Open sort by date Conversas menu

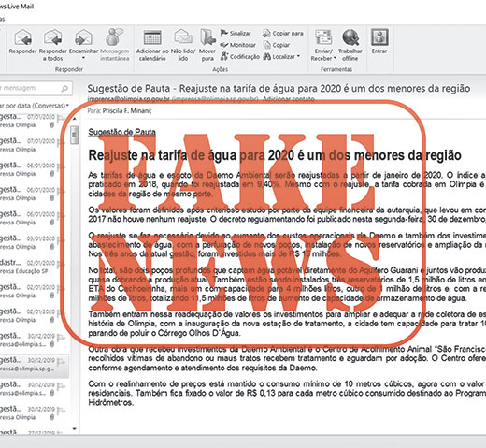[35, 106]
